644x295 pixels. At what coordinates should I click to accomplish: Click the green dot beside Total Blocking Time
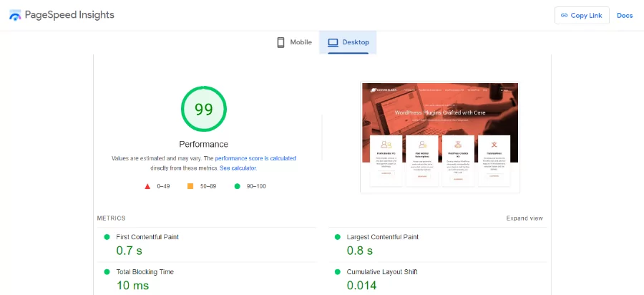(x=107, y=272)
